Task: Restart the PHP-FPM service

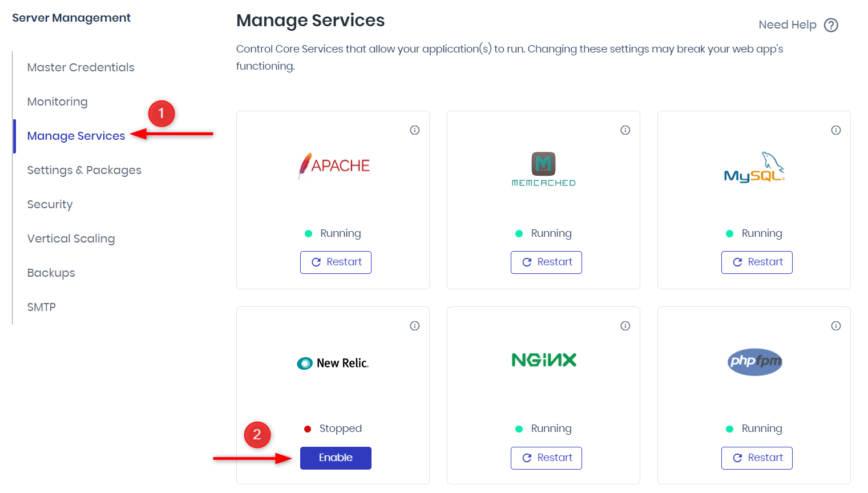Action: (757, 458)
